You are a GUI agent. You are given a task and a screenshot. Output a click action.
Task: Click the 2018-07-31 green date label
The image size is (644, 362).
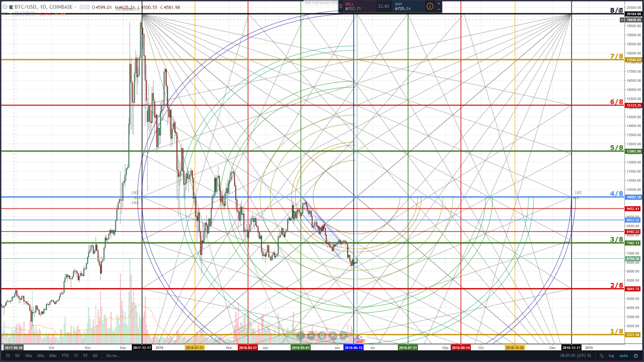click(408, 348)
